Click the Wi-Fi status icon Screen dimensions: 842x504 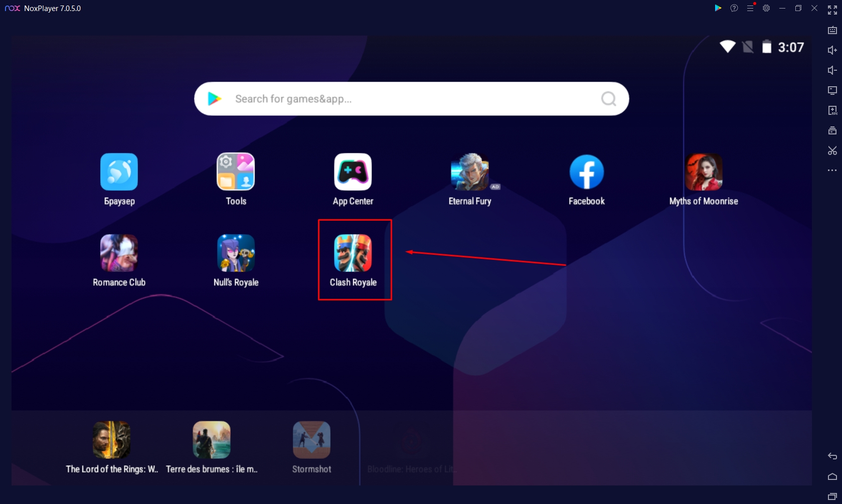pos(728,47)
